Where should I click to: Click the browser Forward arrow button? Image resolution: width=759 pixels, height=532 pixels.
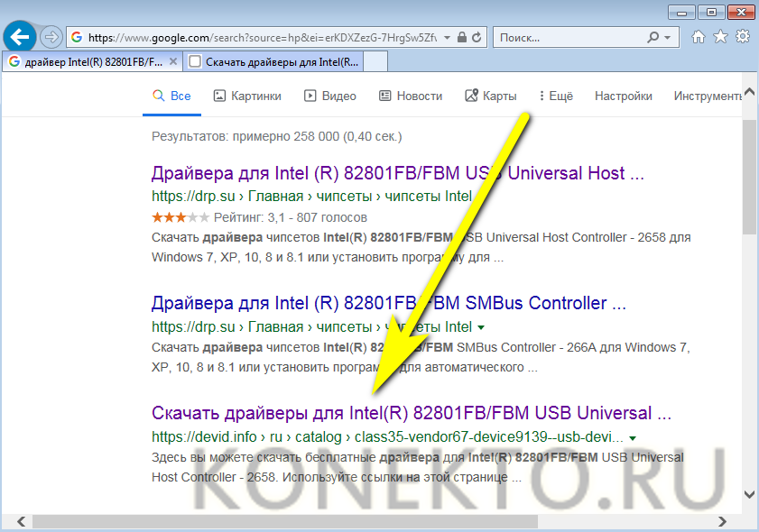pyautogui.click(x=51, y=38)
